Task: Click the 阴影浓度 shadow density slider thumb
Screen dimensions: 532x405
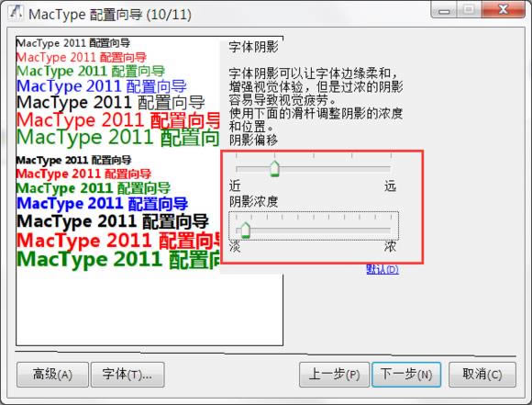Action: point(245,230)
